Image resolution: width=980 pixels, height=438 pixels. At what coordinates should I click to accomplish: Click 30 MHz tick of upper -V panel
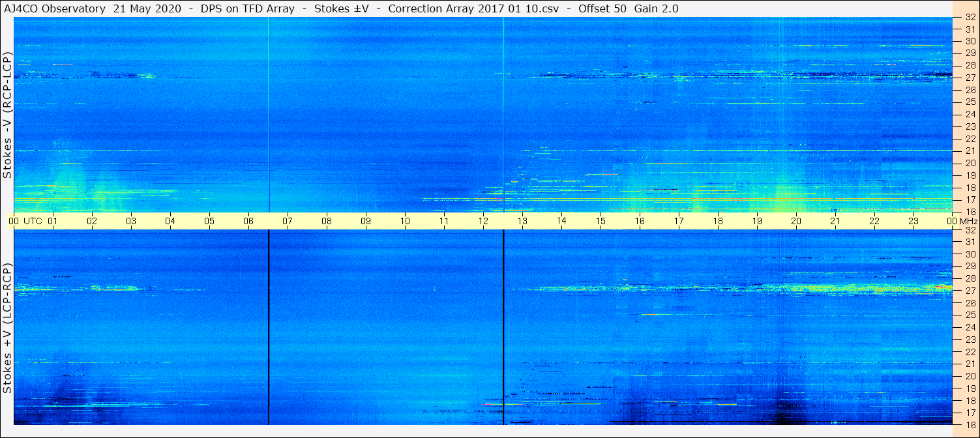(x=970, y=41)
